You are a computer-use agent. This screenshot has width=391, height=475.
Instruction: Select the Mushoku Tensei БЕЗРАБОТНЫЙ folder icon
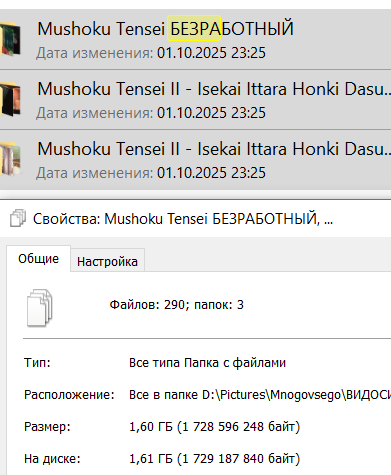11,39
